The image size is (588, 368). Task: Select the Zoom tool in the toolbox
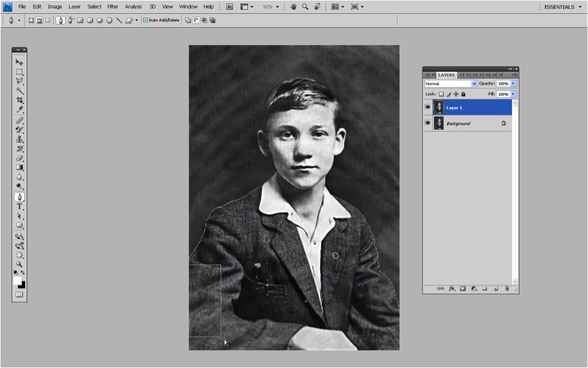pos(19,264)
